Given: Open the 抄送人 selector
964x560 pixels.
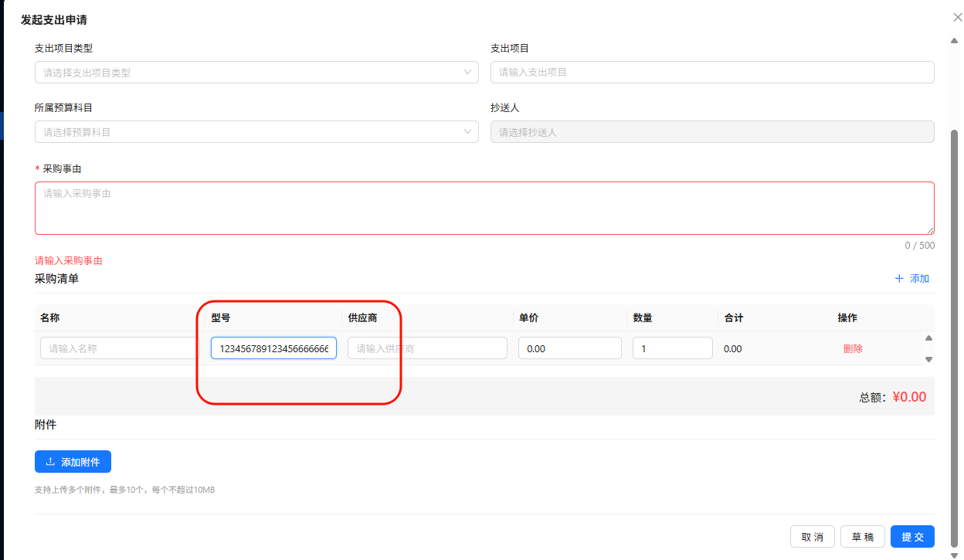Looking at the screenshot, I should (711, 132).
